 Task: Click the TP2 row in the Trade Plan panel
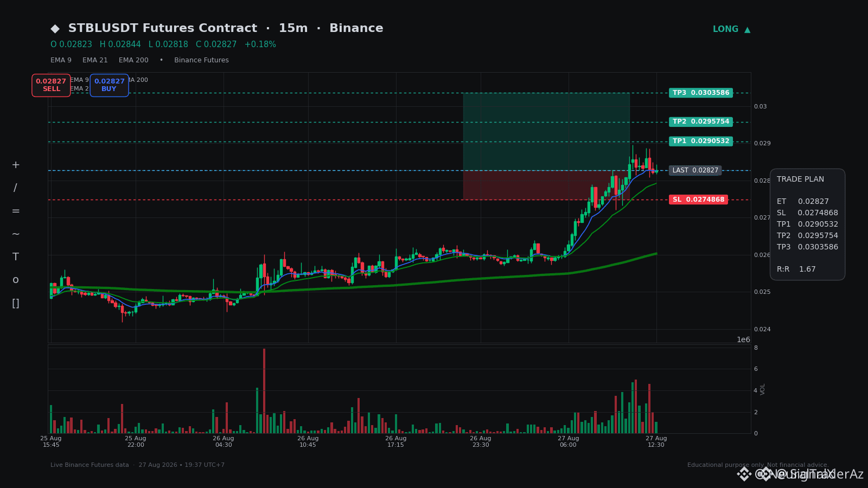pos(807,236)
